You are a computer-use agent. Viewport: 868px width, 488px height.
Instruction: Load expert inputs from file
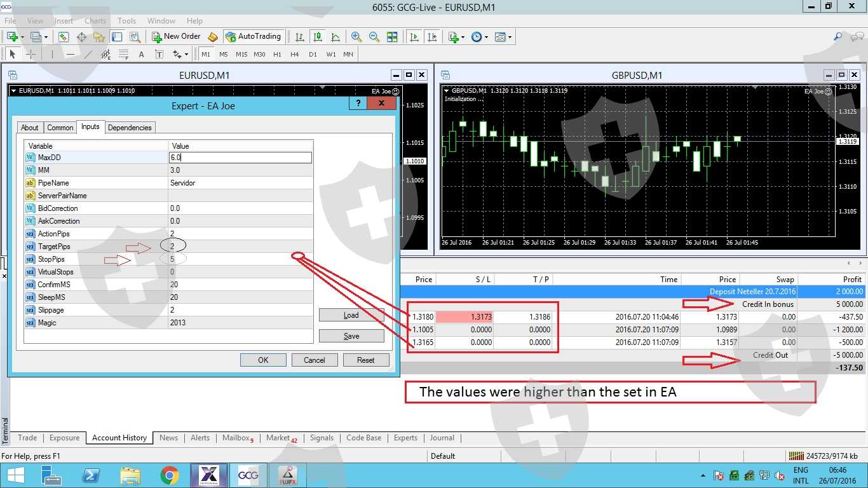coord(351,315)
